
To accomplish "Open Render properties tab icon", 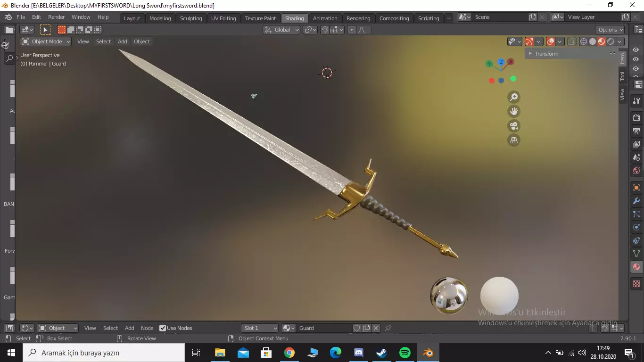I will pos(636,117).
